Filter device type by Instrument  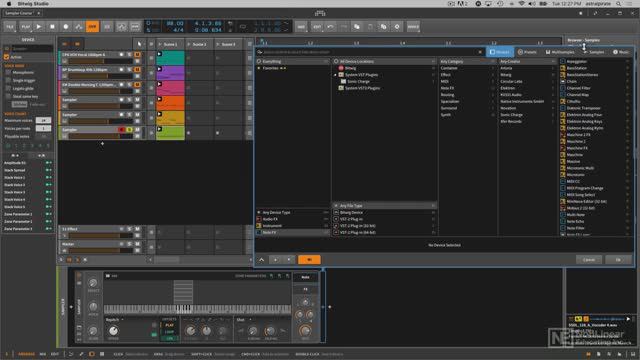coord(293,226)
